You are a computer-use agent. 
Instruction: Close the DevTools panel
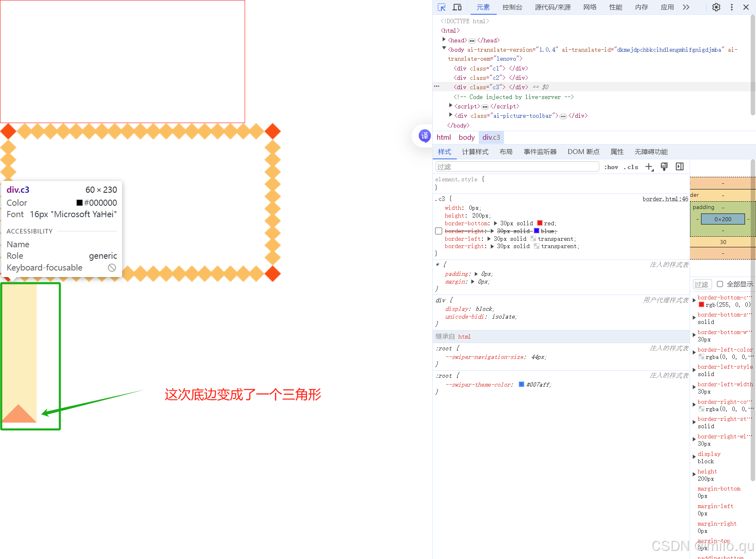coord(746,7)
